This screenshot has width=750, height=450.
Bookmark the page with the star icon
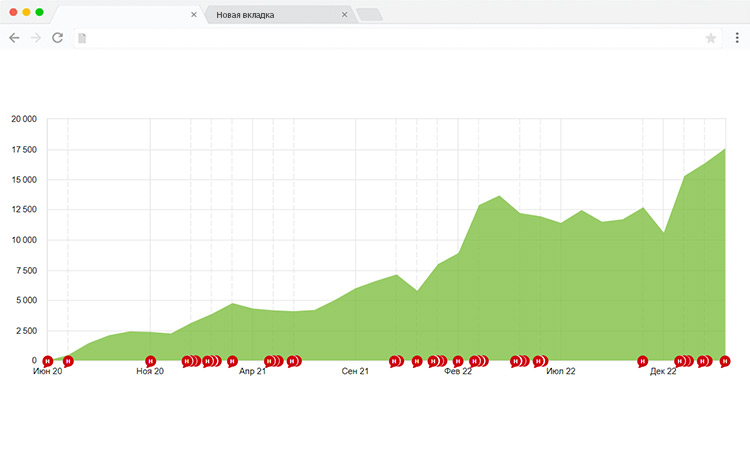(711, 38)
